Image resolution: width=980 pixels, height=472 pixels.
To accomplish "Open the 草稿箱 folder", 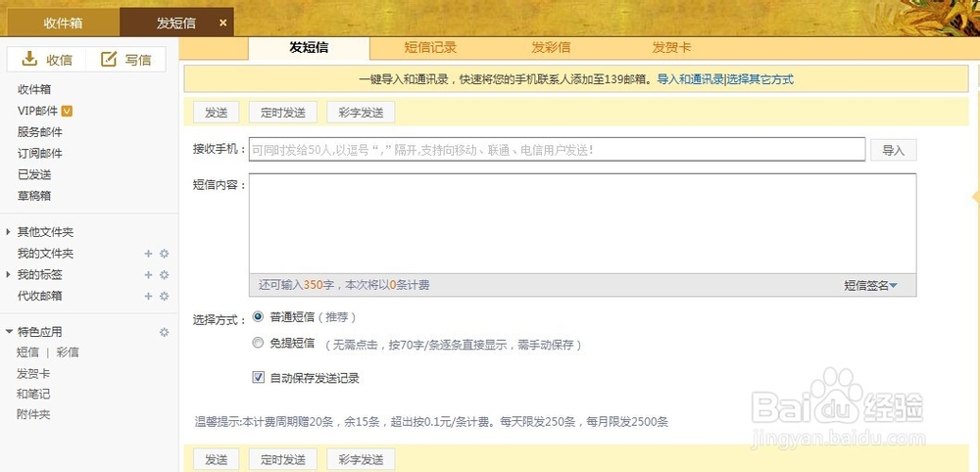I will (34, 196).
